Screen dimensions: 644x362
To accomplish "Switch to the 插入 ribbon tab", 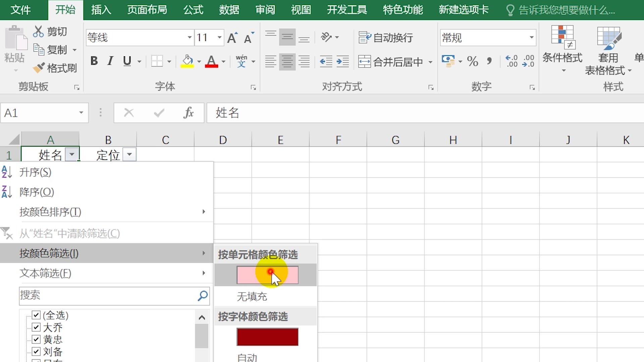I will (x=101, y=10).
